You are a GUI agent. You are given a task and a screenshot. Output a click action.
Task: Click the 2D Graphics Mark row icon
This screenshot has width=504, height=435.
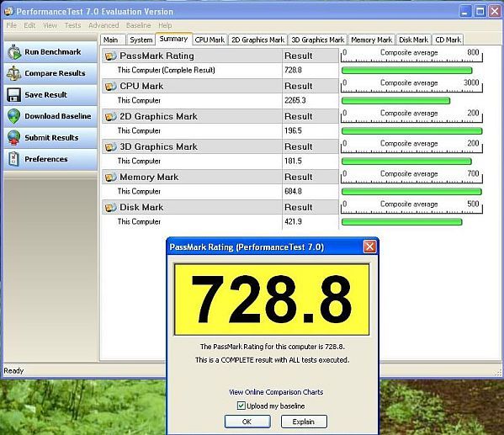pyautogui.click(x=110, y=117)
